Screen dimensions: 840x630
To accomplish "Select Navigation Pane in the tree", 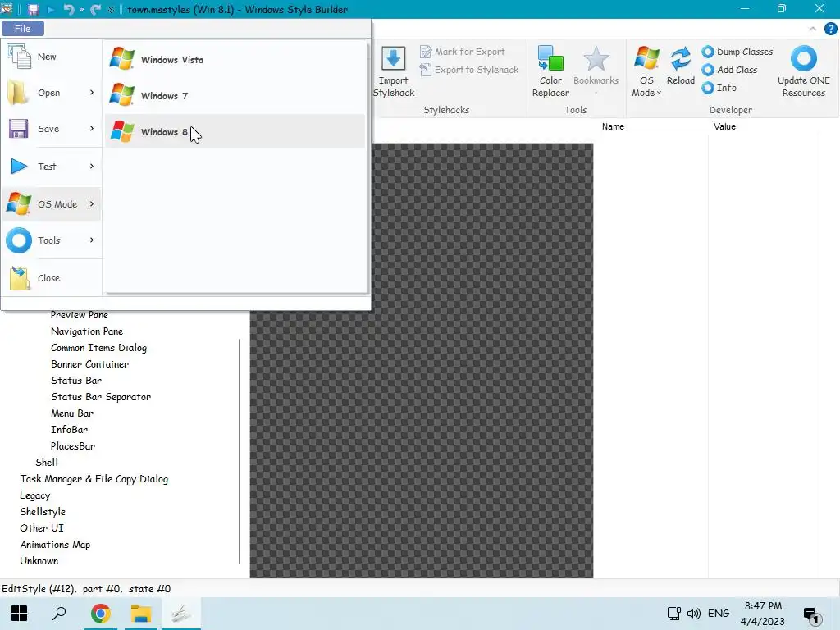I will point(87,331).
